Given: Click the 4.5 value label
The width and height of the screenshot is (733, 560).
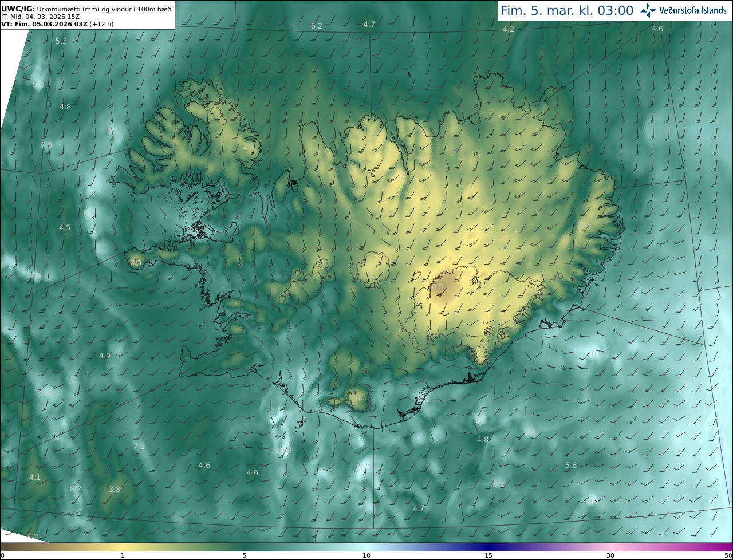Looking at the screenshot, I should point(65,228).
